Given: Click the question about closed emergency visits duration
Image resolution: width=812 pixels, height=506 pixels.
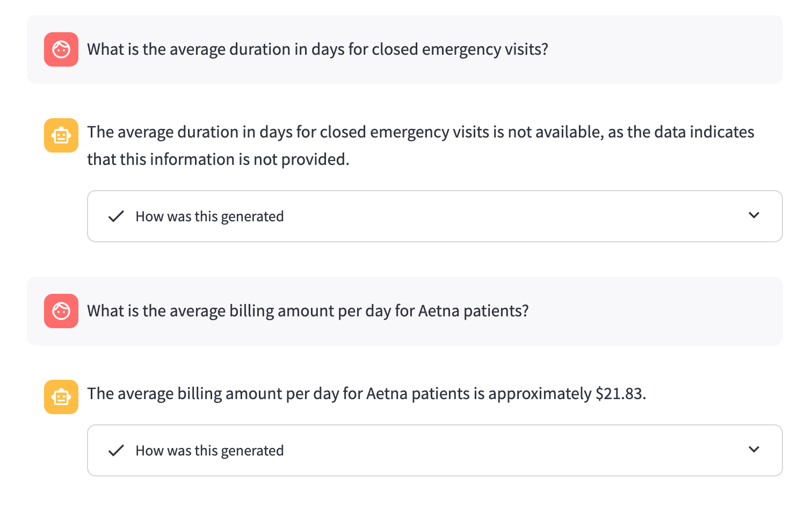Looking at the screenshot, I should pos(317,49).
